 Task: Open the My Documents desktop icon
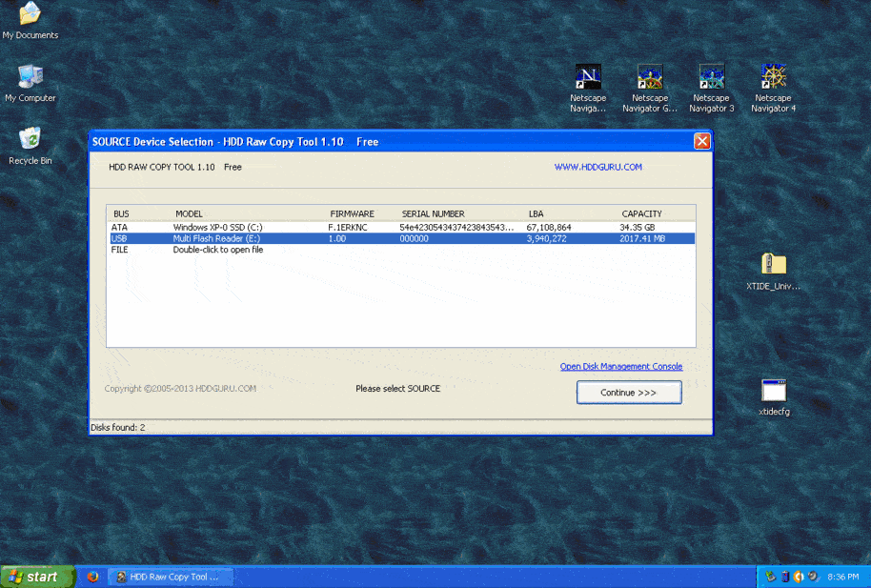point(30,20)
